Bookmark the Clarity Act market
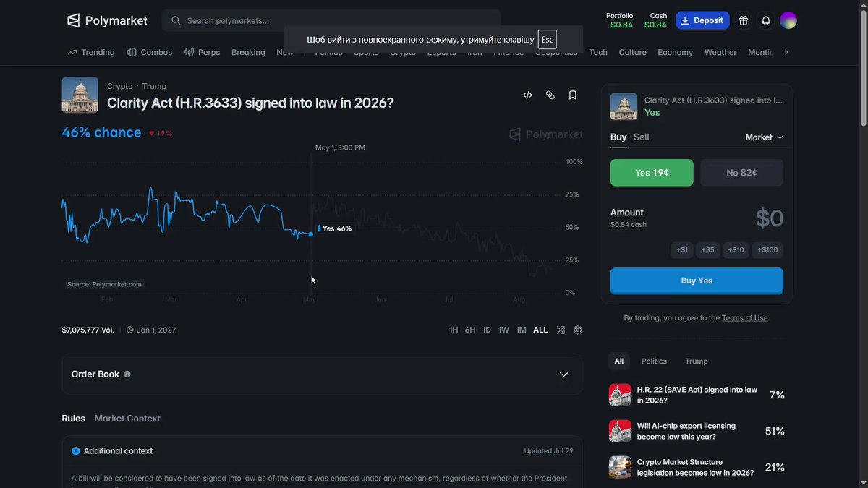Screen dimensions: 868x488 pos(573,95)
